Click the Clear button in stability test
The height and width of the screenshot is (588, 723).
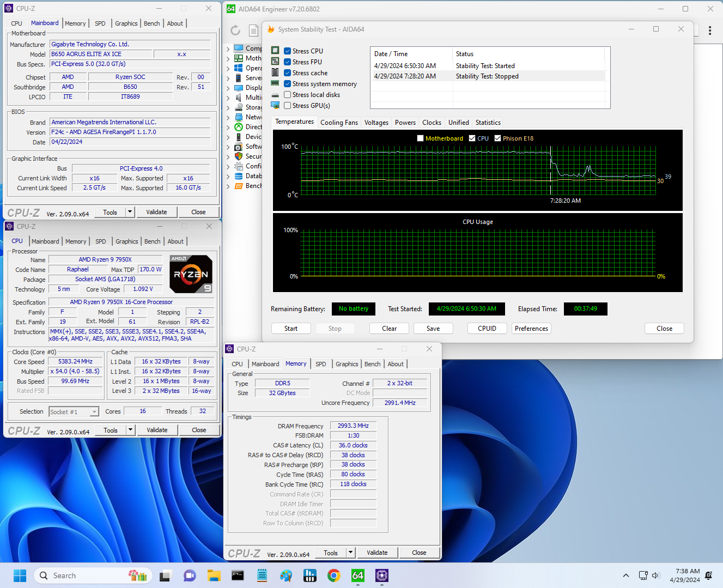pyautogui.click(x=389, y=329)
